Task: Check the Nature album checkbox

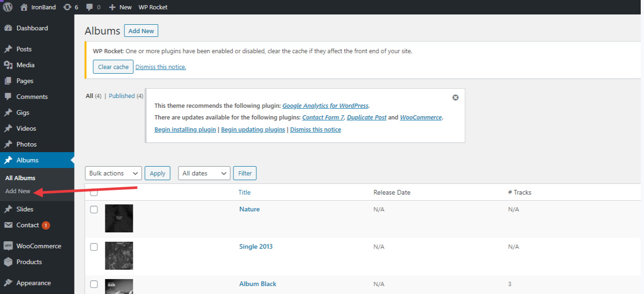Action: [94, 210]
